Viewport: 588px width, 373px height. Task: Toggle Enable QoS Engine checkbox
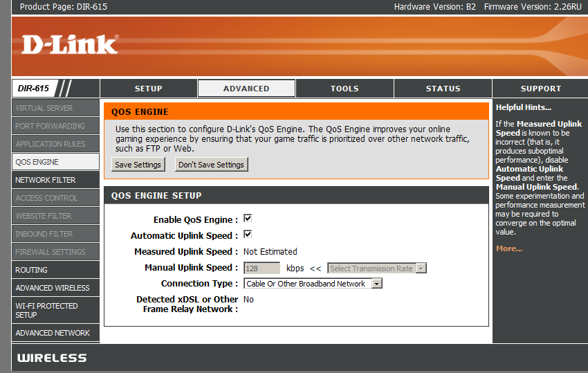coord(248,219)
